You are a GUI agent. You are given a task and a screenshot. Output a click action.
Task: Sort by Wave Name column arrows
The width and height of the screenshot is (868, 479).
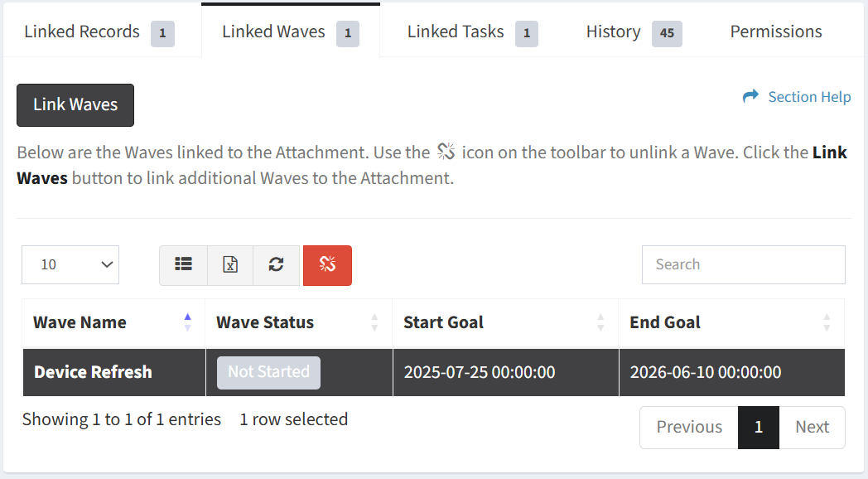coord(188,322)
